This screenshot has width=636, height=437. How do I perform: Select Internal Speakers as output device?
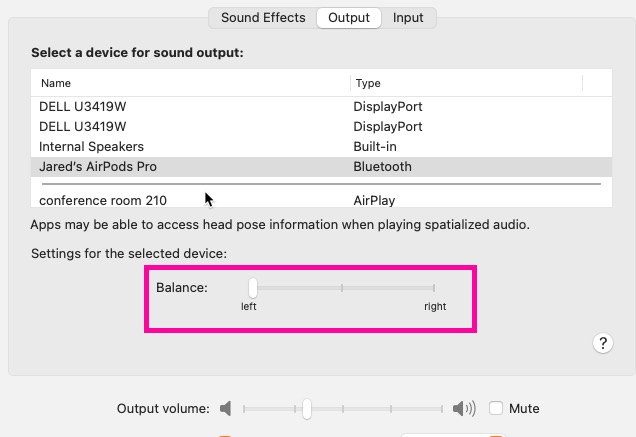pos(321,146)
